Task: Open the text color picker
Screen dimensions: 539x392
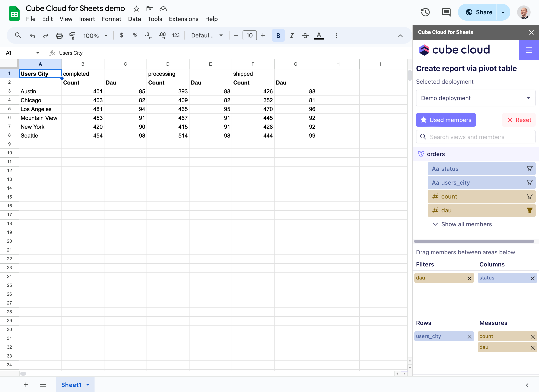Action: click(x=319, y=36)
